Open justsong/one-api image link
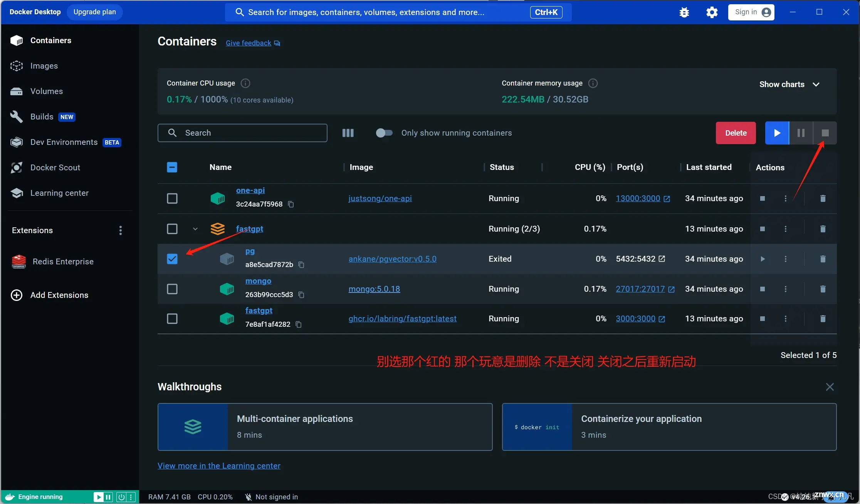This screenshot has width=860, height=504. [x=380, y=198]
